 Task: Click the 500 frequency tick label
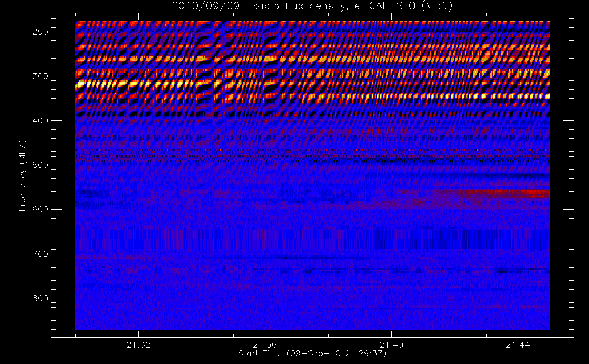pos(40,165)
